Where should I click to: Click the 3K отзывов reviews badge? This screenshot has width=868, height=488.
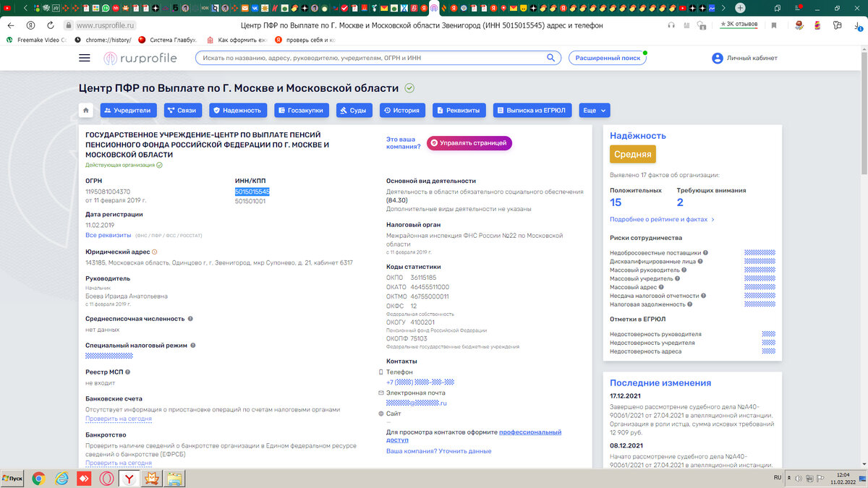[739, 25]
